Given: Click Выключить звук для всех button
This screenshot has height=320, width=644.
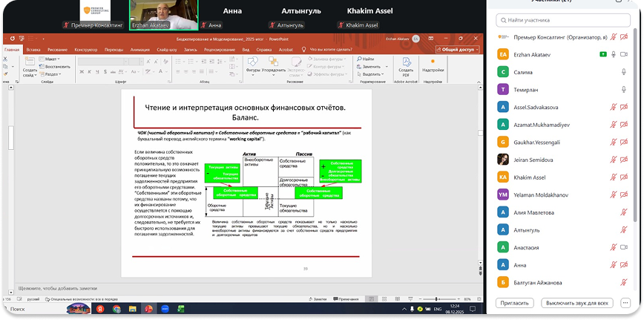Looking at the screenshot, I should [577, 303].
